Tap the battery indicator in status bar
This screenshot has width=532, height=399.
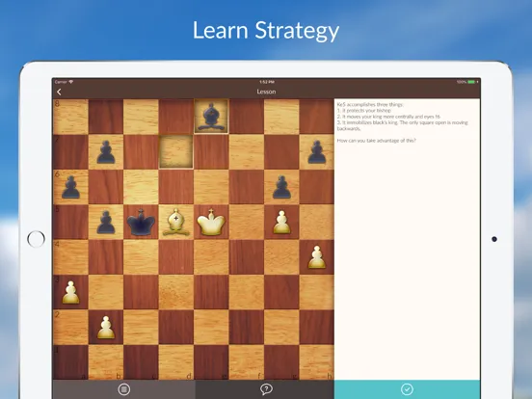472,82
